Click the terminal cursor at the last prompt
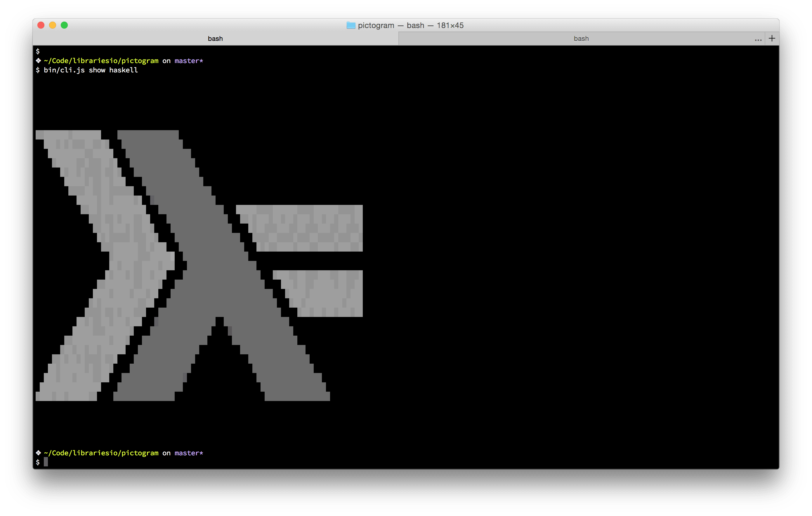This screenshot has height=516, width=812. pos(46,462)
